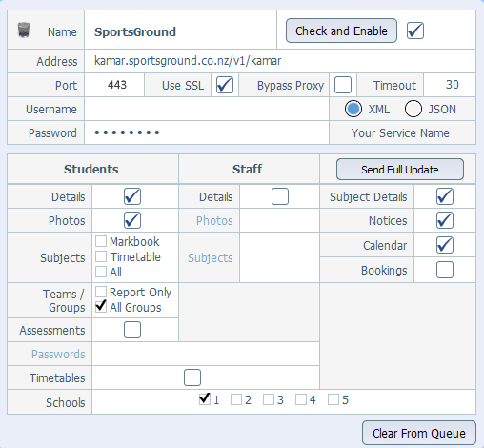Viewport: 484px width, 448px height.
Task: Toggle the Subject Details checkbox
Action: click(x=445, y=196)
